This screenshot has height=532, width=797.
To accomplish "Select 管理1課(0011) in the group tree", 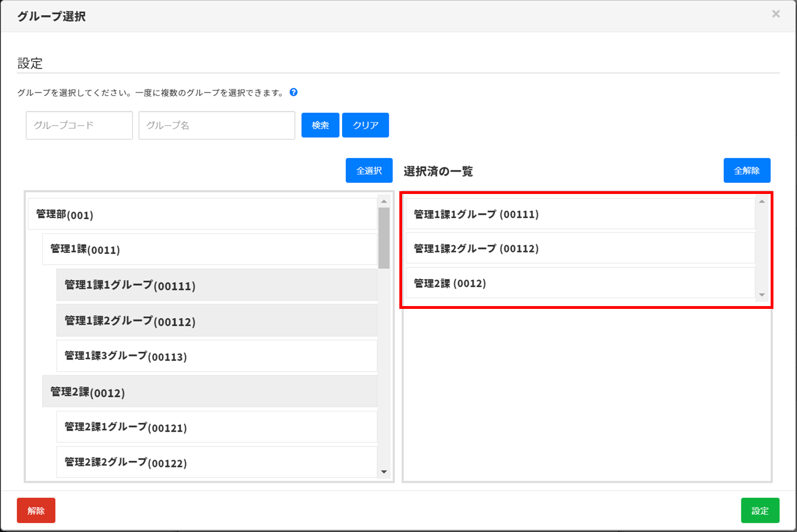I will (x=209, y=249).
